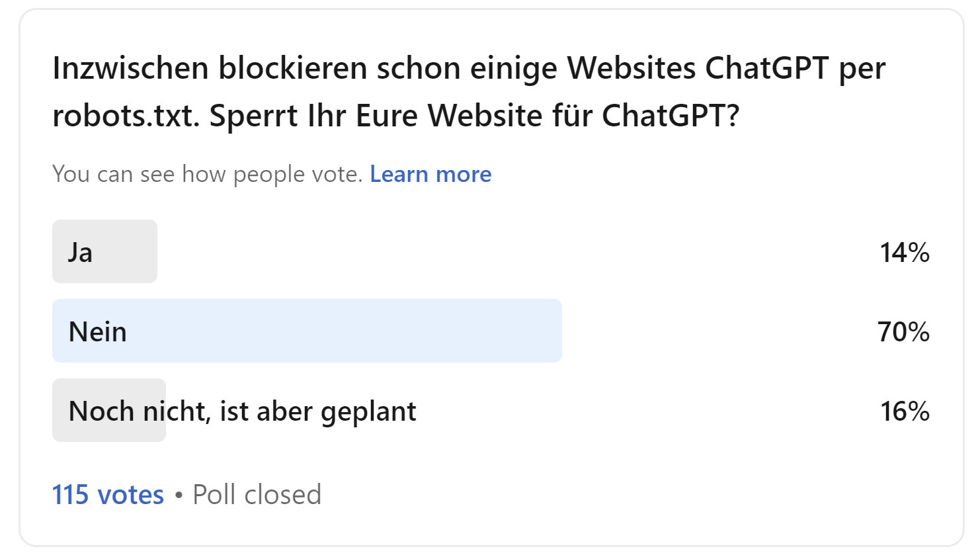Click the Poll closed status text
This screenshot has width=980, height=557.
pos(255,494)
